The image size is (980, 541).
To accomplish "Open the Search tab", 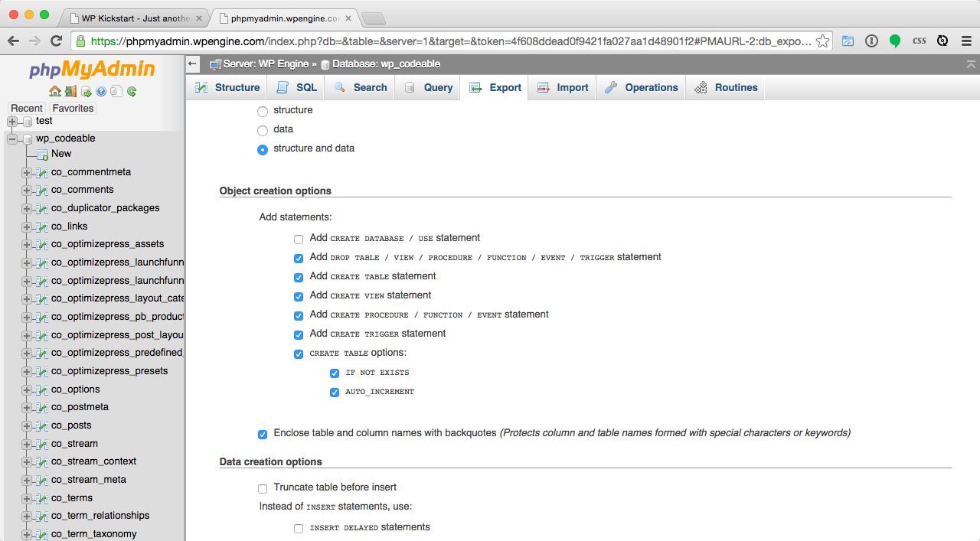I will (361, 88).
